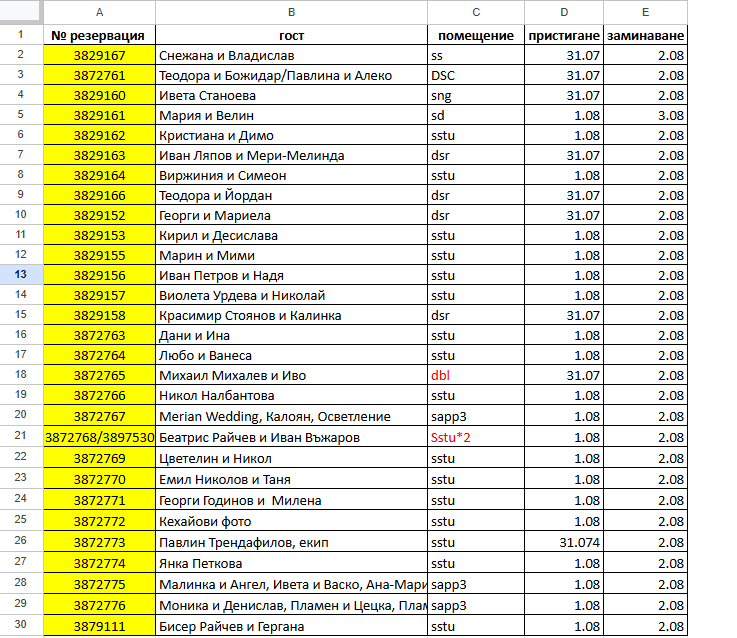Click the '№ резервация' header cell
737x638 pixels.
tap(100, 35)
